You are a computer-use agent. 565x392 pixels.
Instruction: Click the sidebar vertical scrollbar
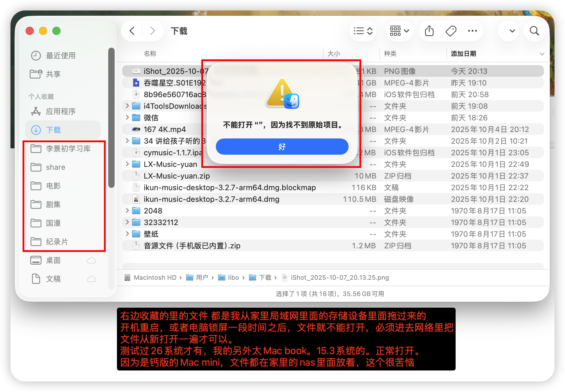[x=111, y=118]
